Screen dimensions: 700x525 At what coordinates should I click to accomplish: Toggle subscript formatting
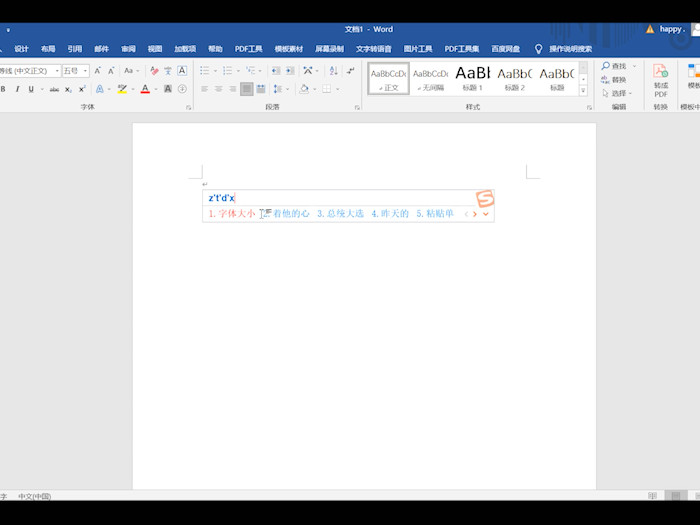(x=68, y=89)
